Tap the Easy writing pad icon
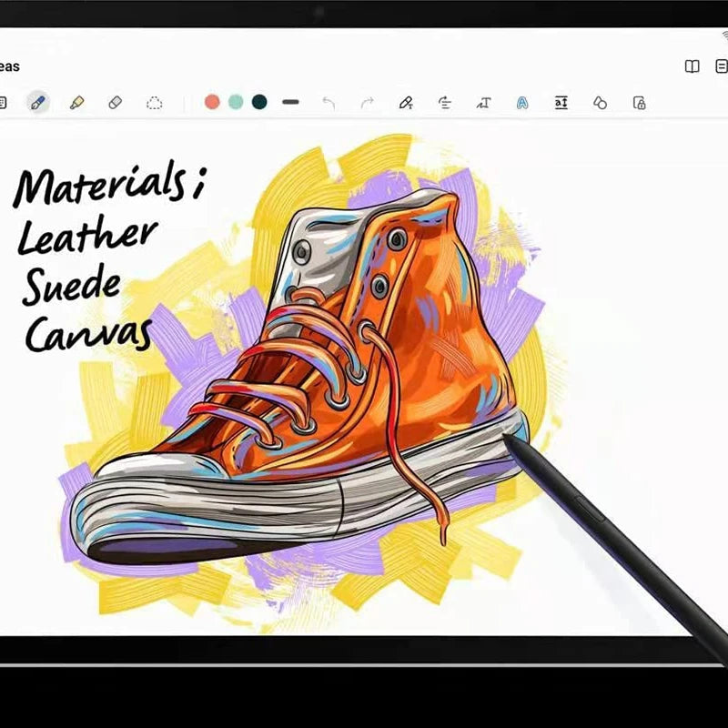The height and width of the screenshot is (728, 728). coord(561,103)
